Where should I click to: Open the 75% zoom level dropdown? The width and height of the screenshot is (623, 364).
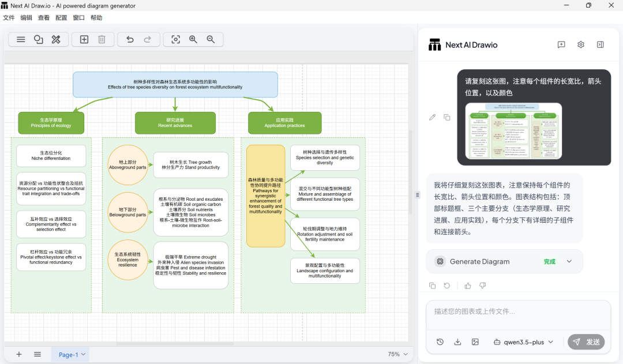(398, 354)
